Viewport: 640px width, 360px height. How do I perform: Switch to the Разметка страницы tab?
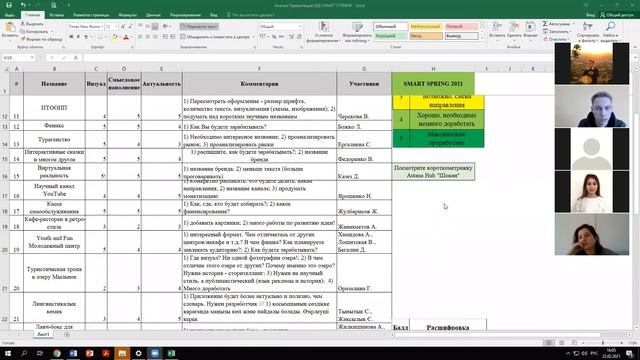[x=91, y=15]
